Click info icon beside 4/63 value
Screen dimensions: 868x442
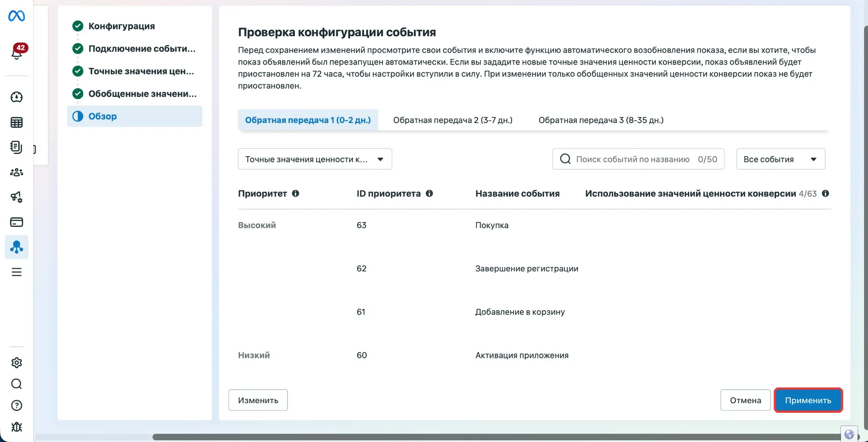coord(825,193)
